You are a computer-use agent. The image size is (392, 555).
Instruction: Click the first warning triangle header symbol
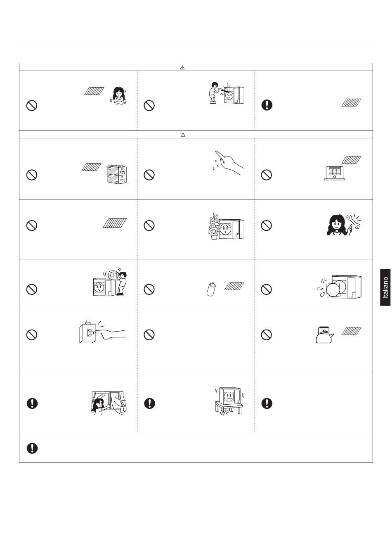pyautogui.click(x=182, y=67)
